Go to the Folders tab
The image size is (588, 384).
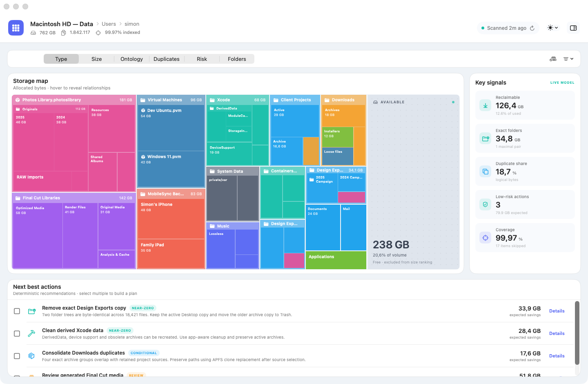click(x=237, y=59)
